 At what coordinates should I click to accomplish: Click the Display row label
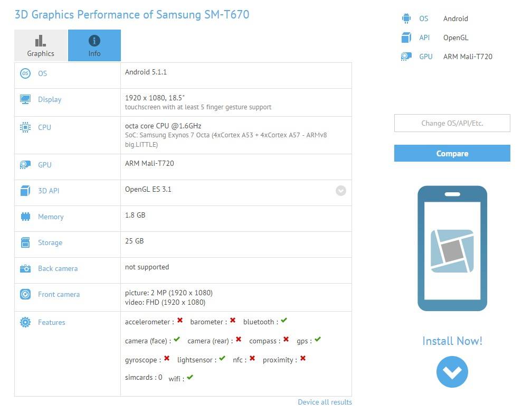pos(50,99)
